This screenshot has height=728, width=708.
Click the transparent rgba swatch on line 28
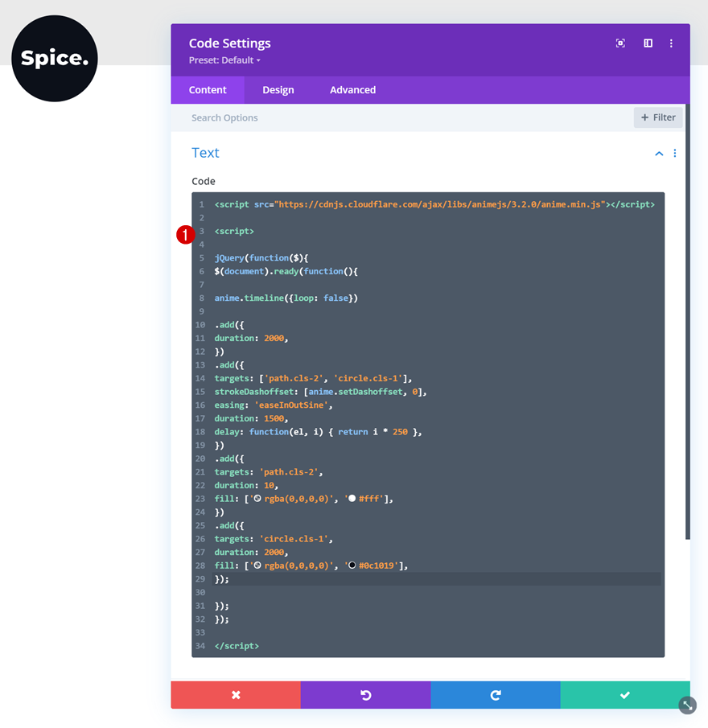coord(257,565)
